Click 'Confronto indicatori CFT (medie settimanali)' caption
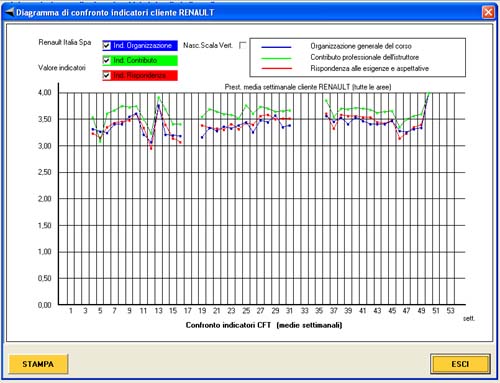This screenshot has width=500, height=383. 264,325
